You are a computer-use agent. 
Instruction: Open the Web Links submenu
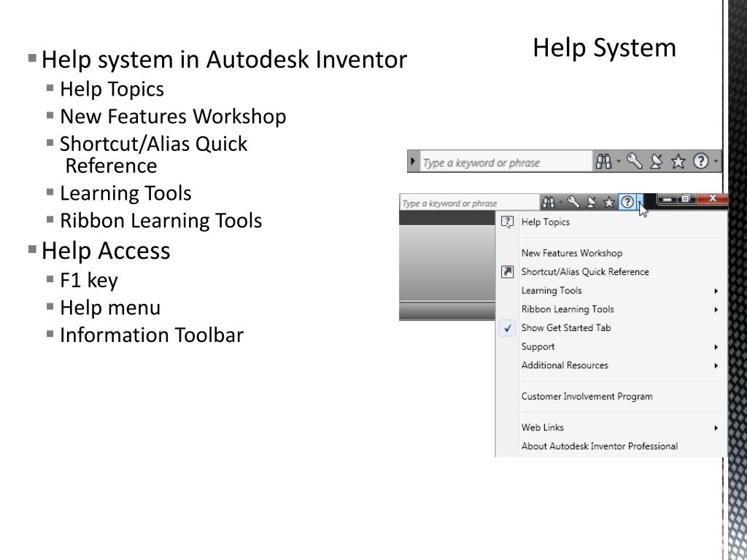click(x=611, y=427)
